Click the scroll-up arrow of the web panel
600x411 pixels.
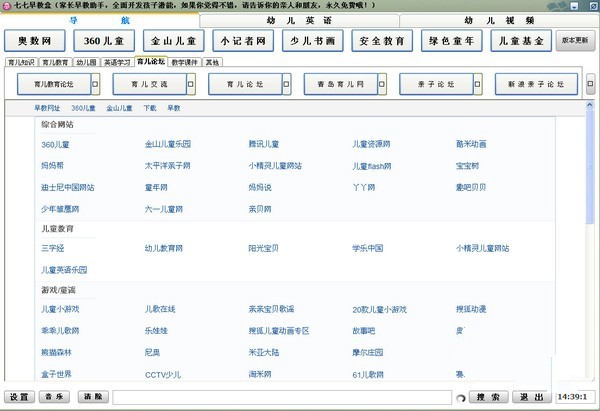coord(590,105)
